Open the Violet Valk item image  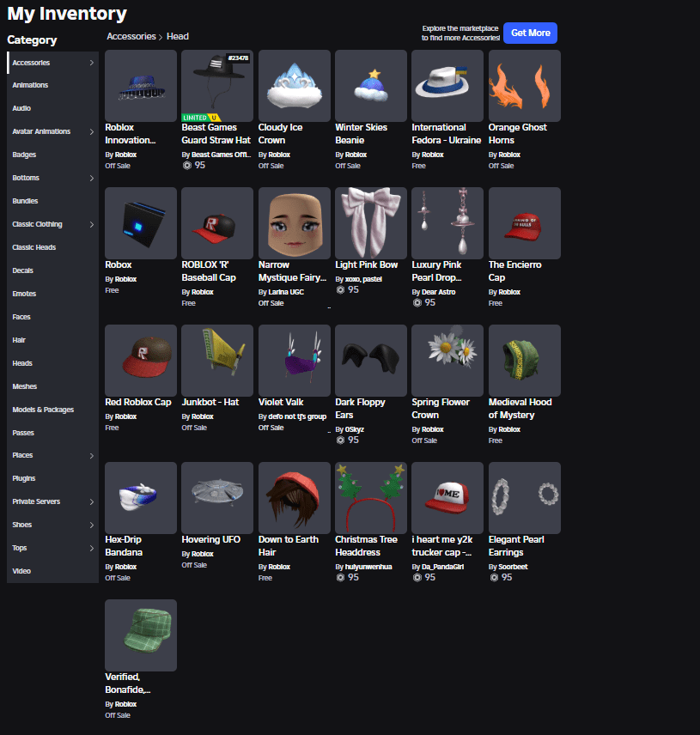[x=295, y=361]
